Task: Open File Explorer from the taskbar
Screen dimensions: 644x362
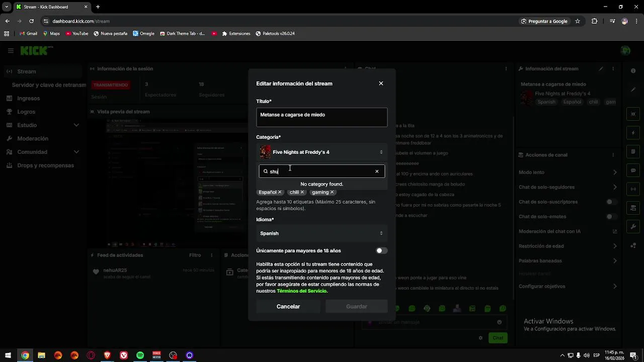Action: pyautogui.click(x=41, y=355)
